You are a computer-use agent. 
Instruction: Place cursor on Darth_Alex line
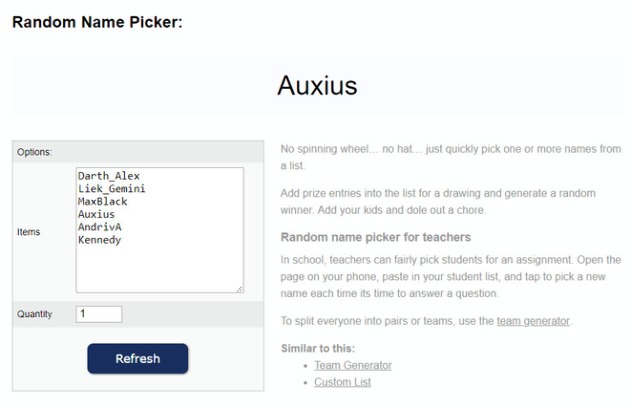(x=109, y=176)
